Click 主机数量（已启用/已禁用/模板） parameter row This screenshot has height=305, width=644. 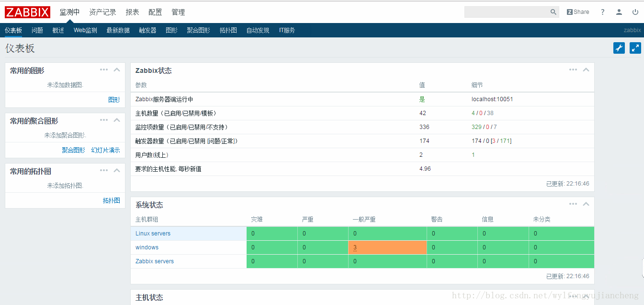point(362,113)
